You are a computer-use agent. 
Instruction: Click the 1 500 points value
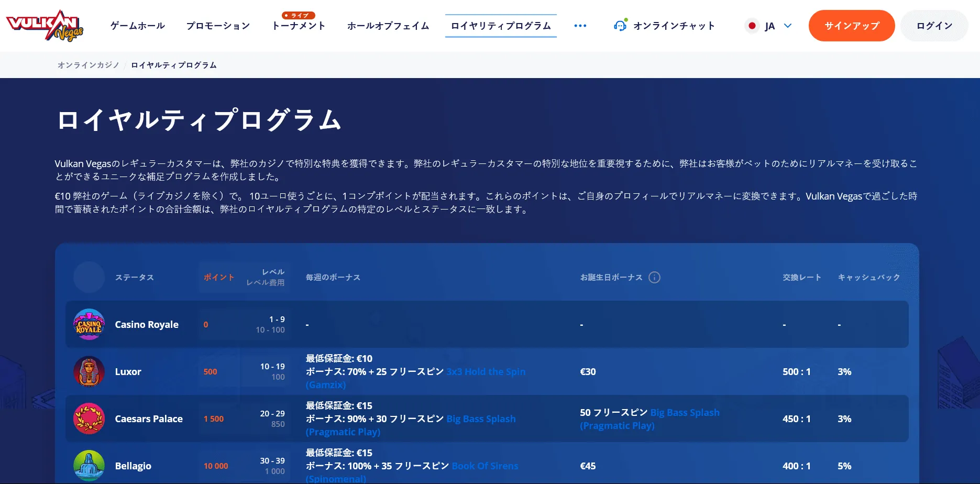(214, 419)
